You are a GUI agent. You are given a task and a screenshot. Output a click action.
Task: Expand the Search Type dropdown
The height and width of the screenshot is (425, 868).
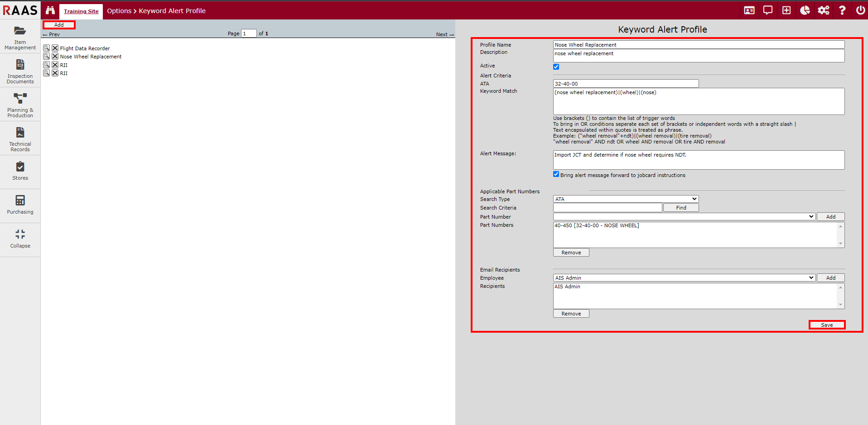click(626, 199)
